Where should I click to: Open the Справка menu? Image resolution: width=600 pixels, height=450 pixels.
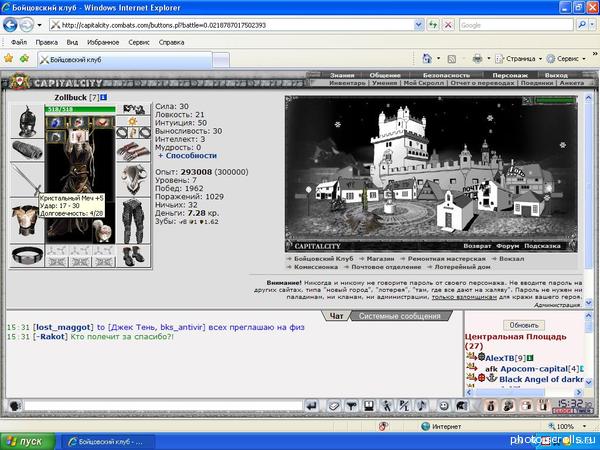[171, 42]
